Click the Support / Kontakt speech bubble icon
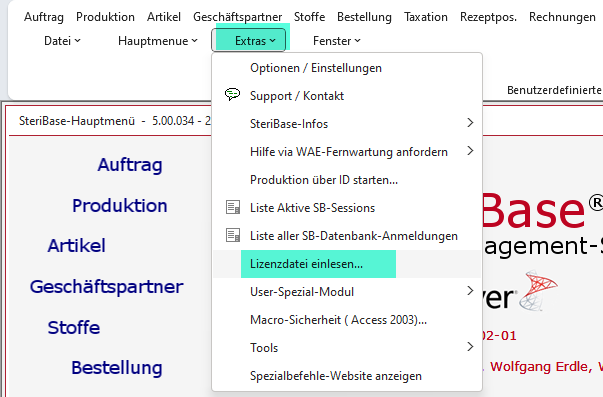 (232, 94)
